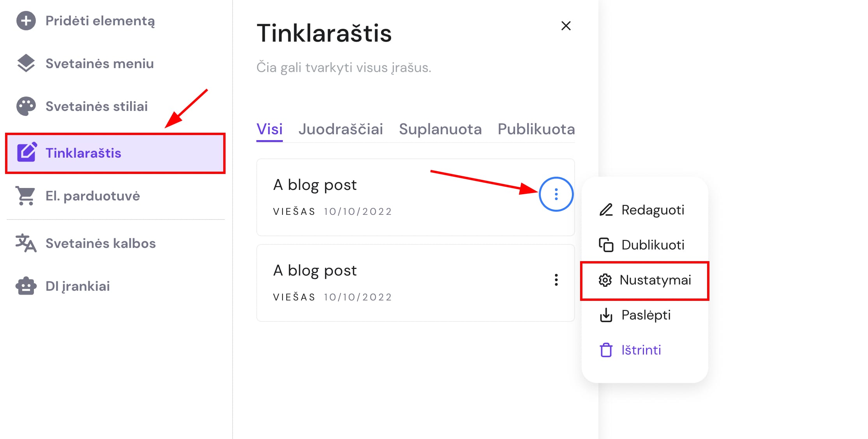This screenshot has height=439, width=868.
Task: Select the Visi tab
Action: (x=270, y=129)
